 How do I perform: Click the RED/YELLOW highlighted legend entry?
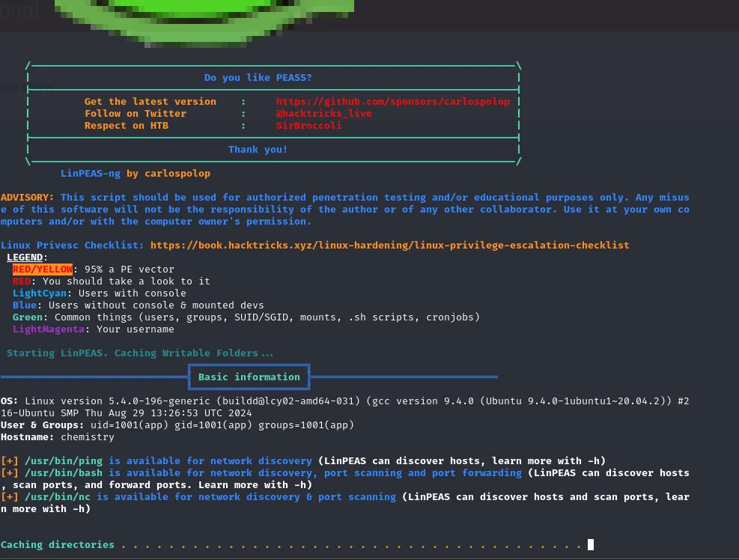43,270
